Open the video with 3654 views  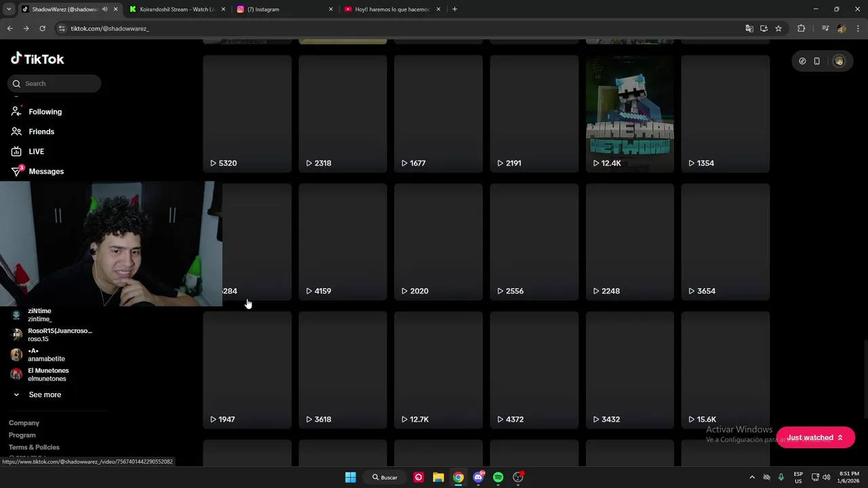click(x=725, y=241)
